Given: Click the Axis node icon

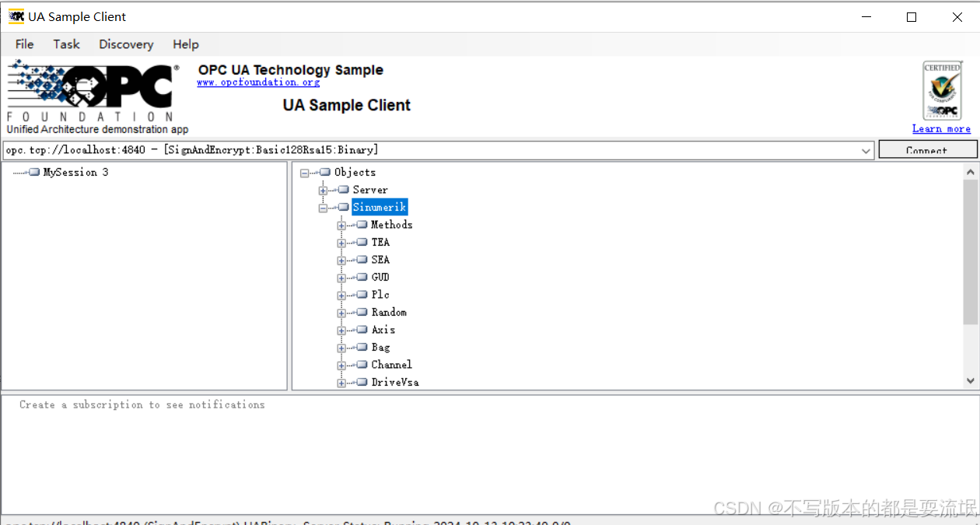Looking at the screenshot, I should [x=362, y=330].
